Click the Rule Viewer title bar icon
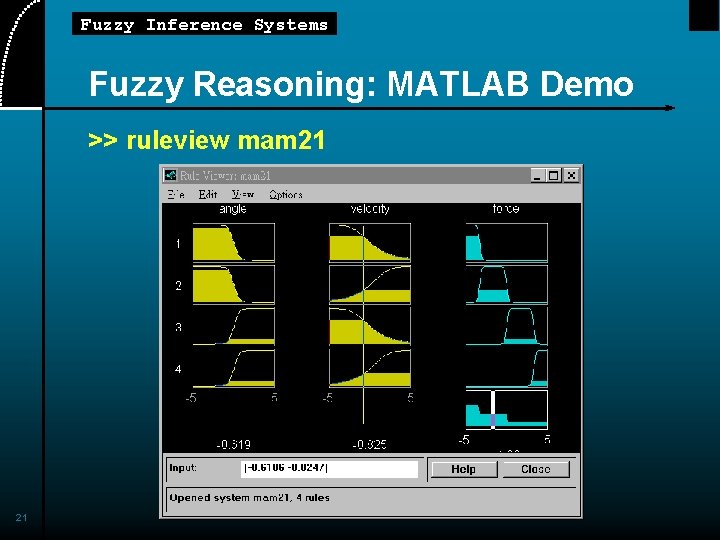This screenshot has height=540, width=720. tap(170, 175)
